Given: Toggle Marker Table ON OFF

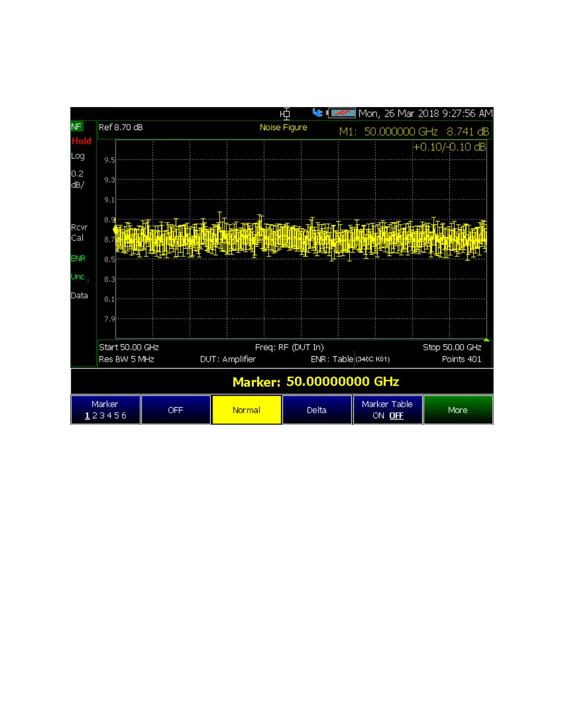Looking at the screenshot, I should [388, 410].
